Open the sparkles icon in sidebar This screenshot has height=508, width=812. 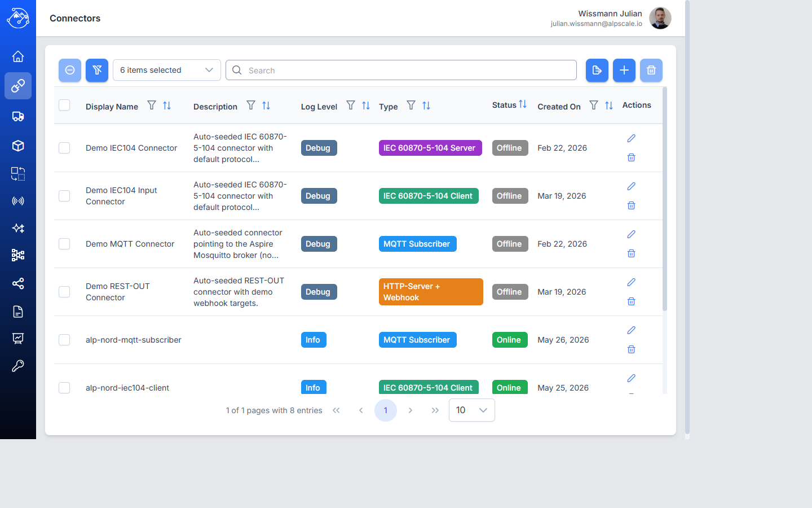18,228
